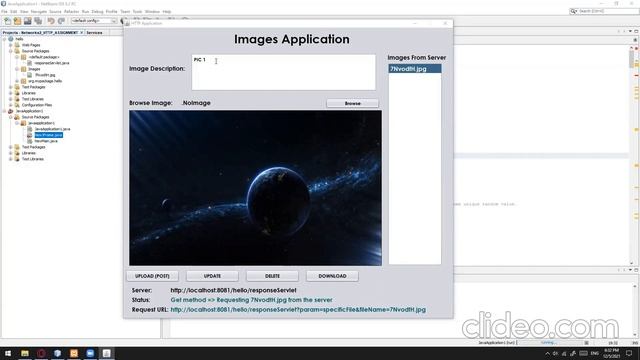Click the JavaApplication1 project coffee-cup icon
640x360 pixels.
click(x=11, y=111)
